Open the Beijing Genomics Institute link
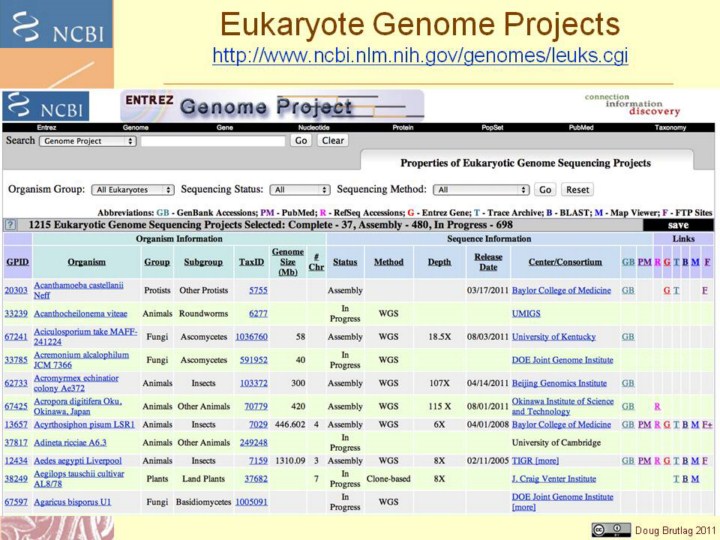The width and height of the screenshot is (720, 540). click(x=559, y=383)
